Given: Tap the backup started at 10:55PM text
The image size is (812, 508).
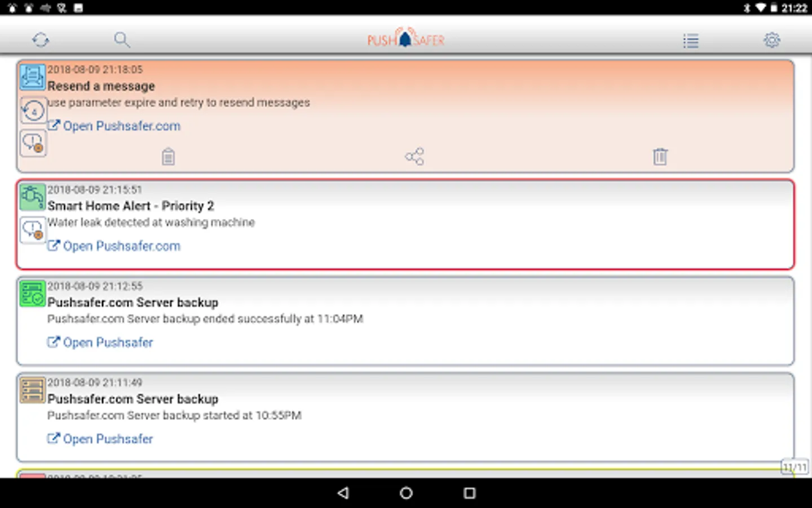Looking at the screenshot, I should click(174, 415).
